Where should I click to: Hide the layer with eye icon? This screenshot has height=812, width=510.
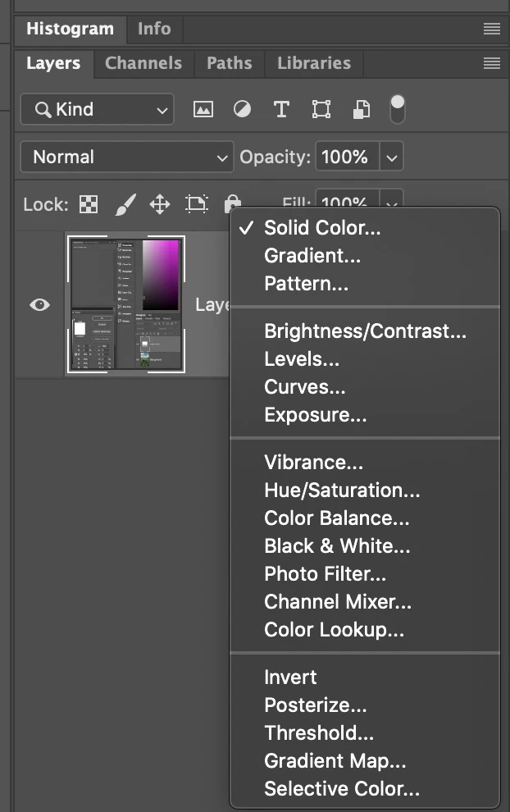tap(40, 304)
